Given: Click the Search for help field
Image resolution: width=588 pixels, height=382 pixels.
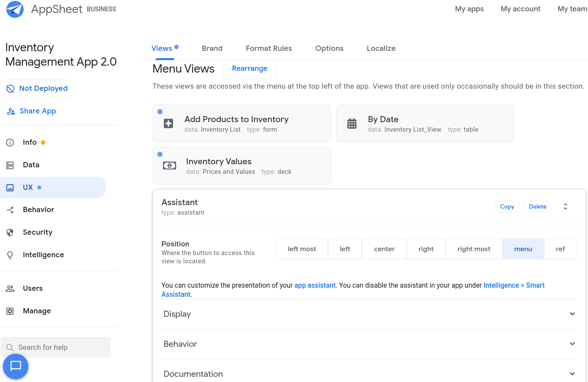Looking at the screenshot, I should (56, 347).
